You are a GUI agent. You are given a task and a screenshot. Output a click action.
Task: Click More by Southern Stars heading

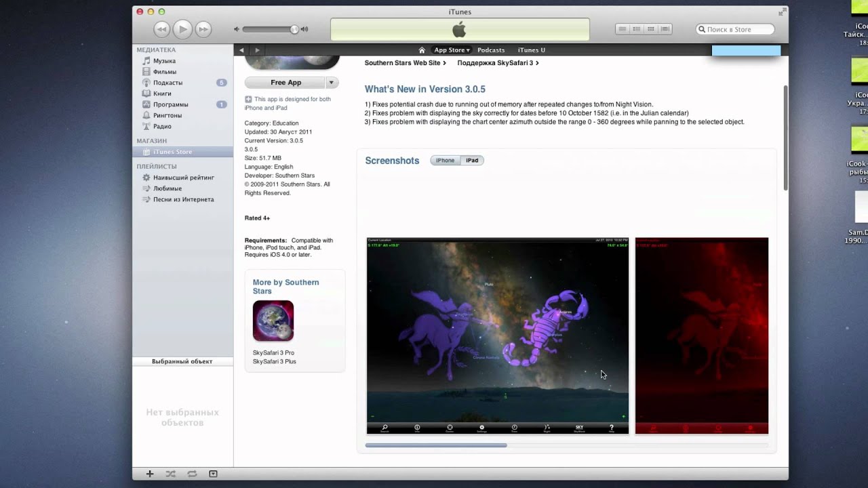[x=285, y=287]
